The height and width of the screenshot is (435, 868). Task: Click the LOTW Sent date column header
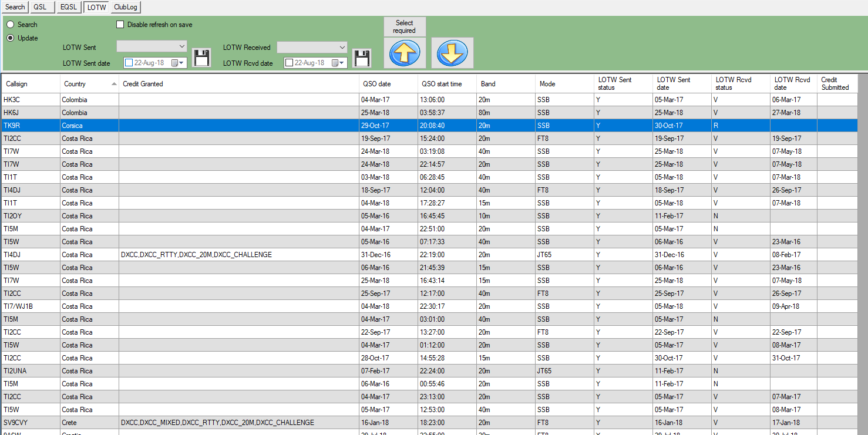pyautogui.click(x=682, y=84)
